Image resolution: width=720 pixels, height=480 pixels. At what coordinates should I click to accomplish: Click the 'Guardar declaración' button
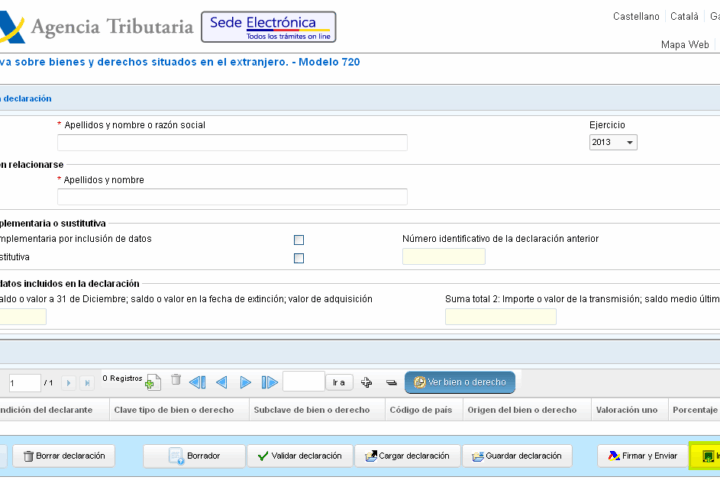coord(517,456)
